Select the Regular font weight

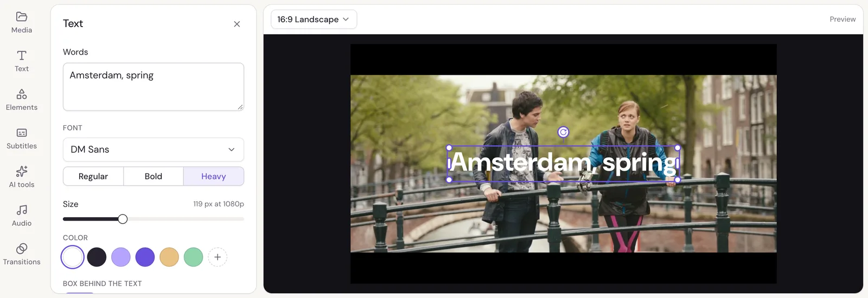coord(93,176)
